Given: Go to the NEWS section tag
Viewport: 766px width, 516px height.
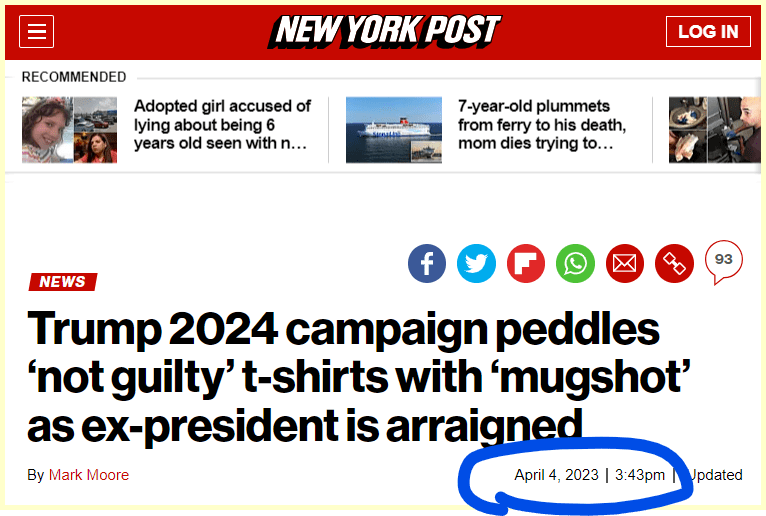Looking at the screenshot, I should click(x=63, y=282).
